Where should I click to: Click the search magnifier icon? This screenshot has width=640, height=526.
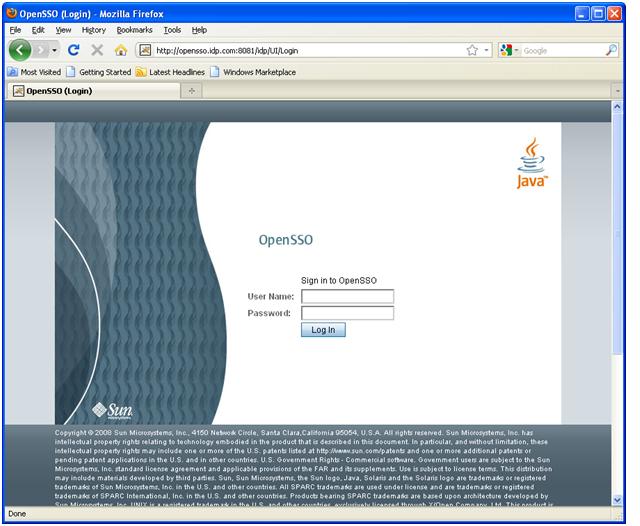pos(611,50)
